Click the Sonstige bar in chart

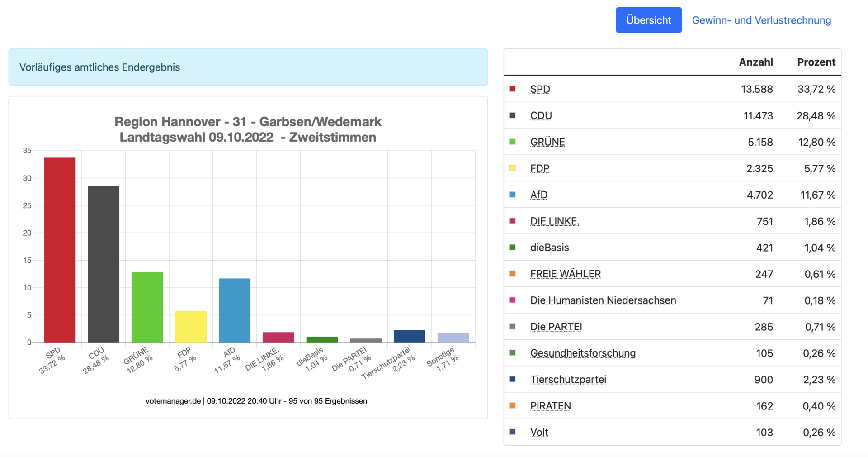pos(453,338)
